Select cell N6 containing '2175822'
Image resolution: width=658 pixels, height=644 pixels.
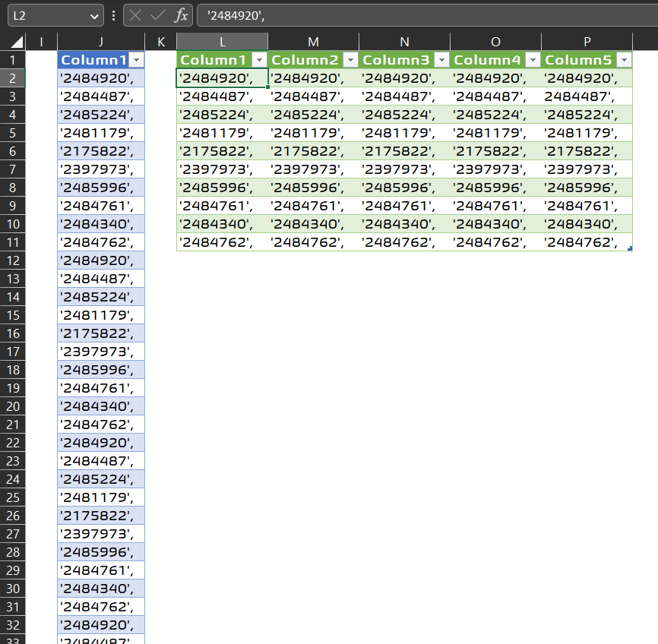pos(404,150)
